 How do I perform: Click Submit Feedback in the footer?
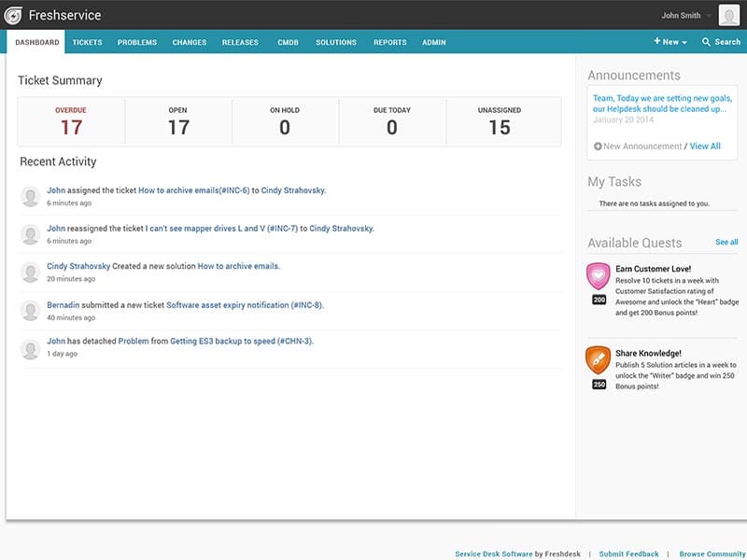(628, 553)
